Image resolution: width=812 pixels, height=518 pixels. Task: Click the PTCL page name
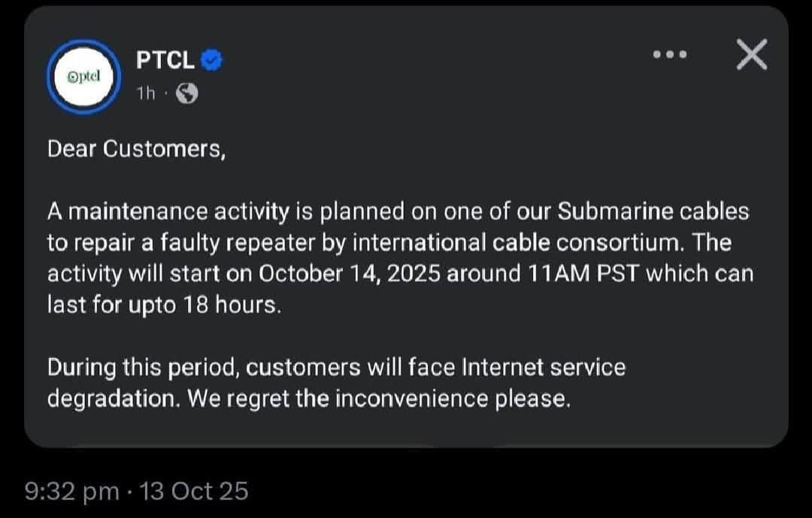click(x=165, y=60)
